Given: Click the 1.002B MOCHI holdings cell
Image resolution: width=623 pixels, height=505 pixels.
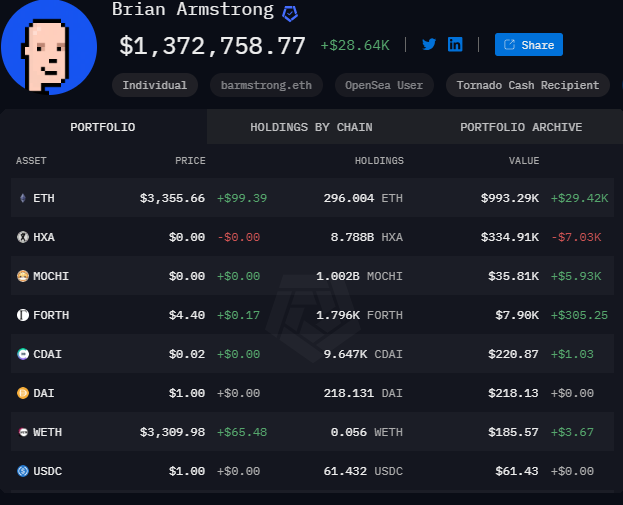Looking at the screenshot, I should [360, 276].
